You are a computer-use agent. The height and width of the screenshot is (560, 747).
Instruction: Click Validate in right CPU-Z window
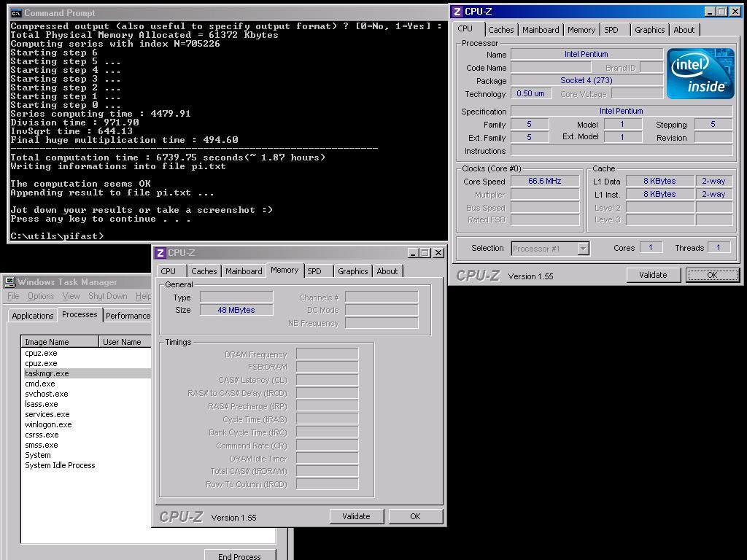[x=653, y=275]
